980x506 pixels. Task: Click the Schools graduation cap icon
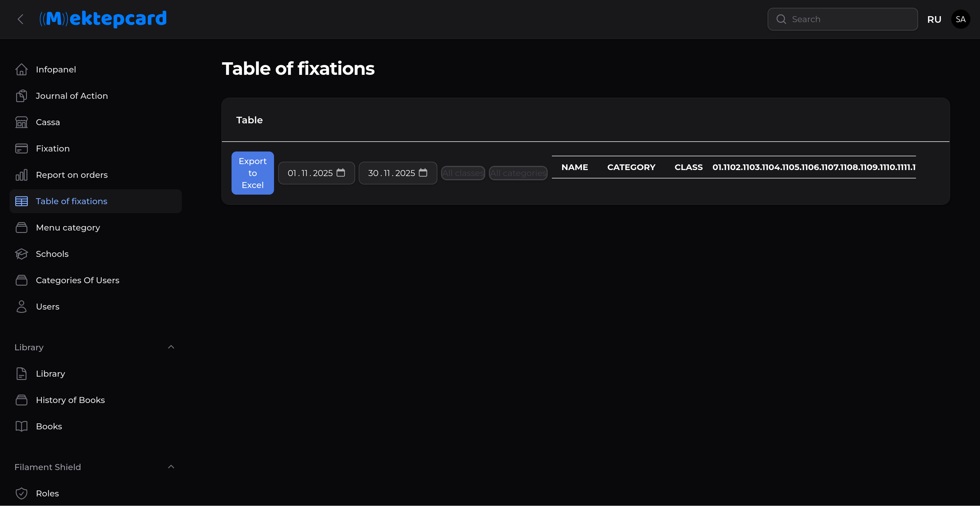click(x=21, y=254)
